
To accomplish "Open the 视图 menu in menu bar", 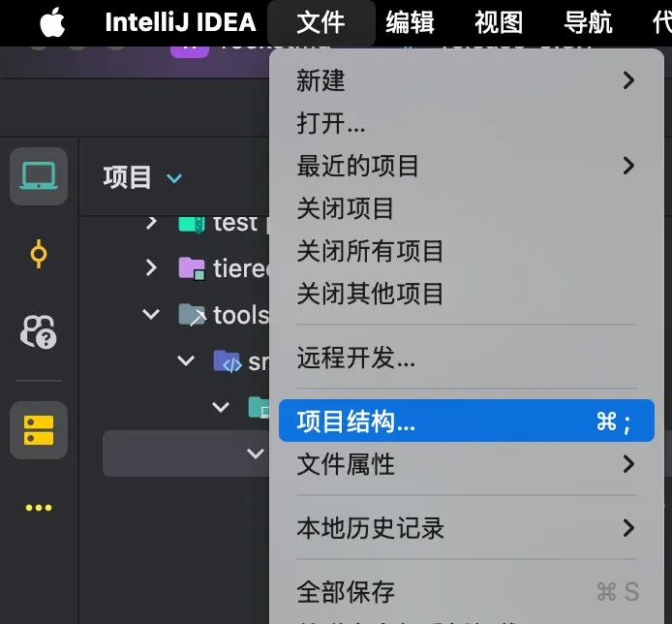I will 499,22.
